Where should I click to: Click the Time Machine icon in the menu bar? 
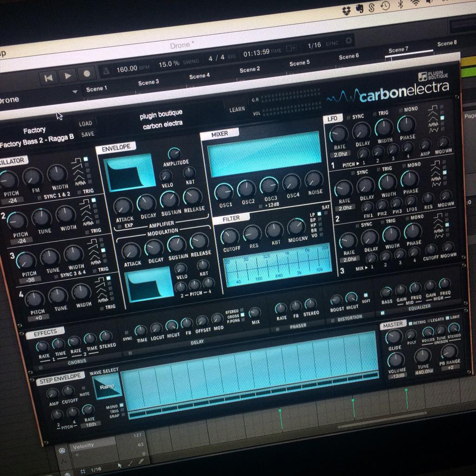click(385, 6)
